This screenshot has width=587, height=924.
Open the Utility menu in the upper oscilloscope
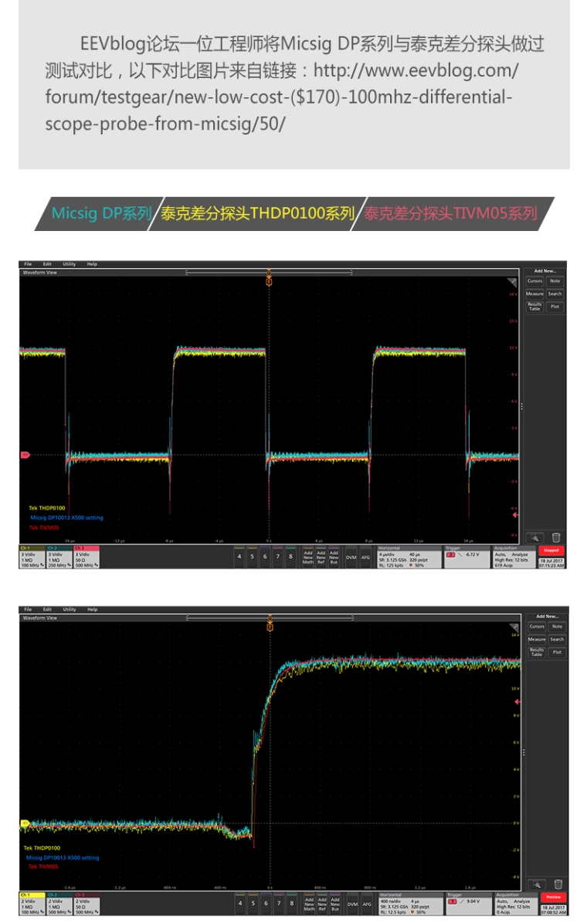[70, 264]
